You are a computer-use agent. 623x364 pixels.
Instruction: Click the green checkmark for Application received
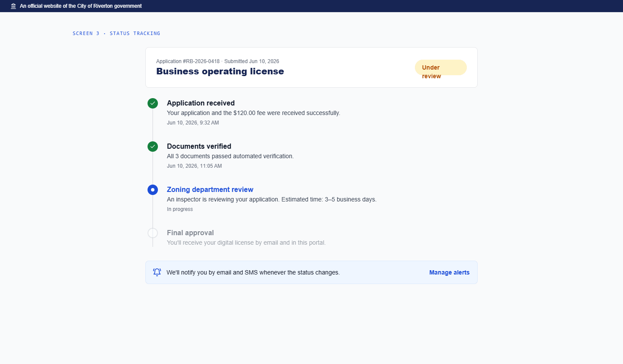pyautogui.click(x=153, y=103)
